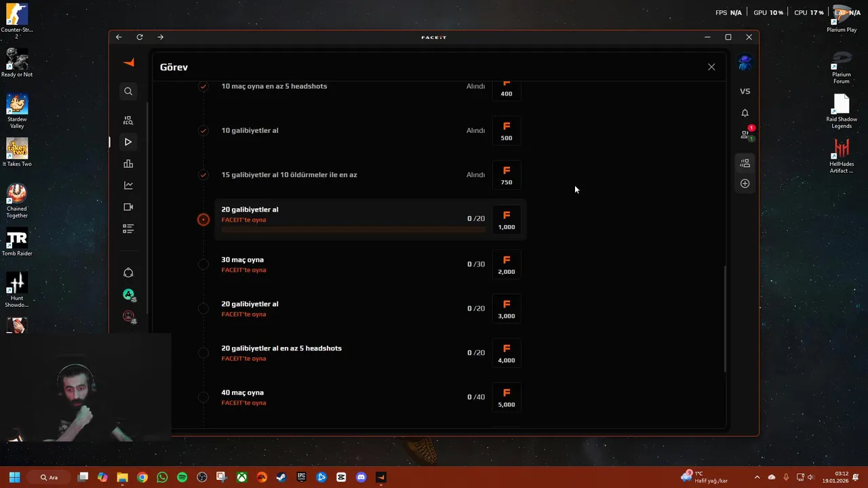Image resolution: width=868 pixels, height=488 pixels.
Task: Open the green A club avatar
Action: tap(128, 294)
